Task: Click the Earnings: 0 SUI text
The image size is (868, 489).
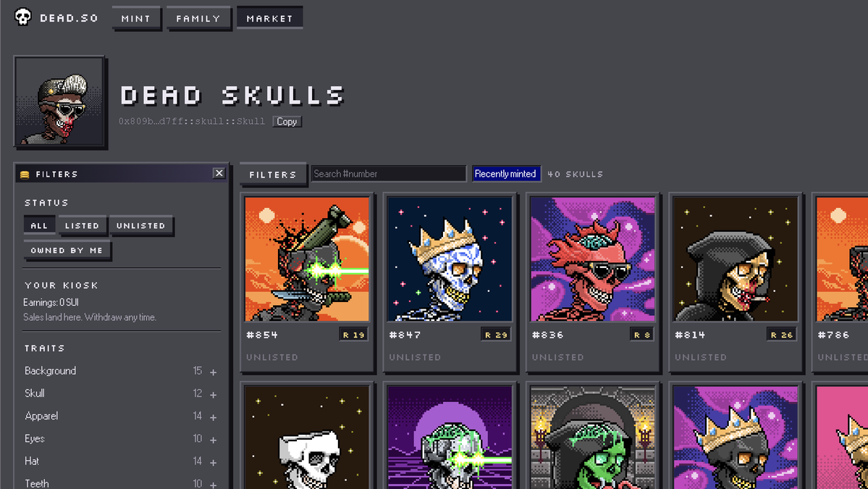Action: [51, 302]
